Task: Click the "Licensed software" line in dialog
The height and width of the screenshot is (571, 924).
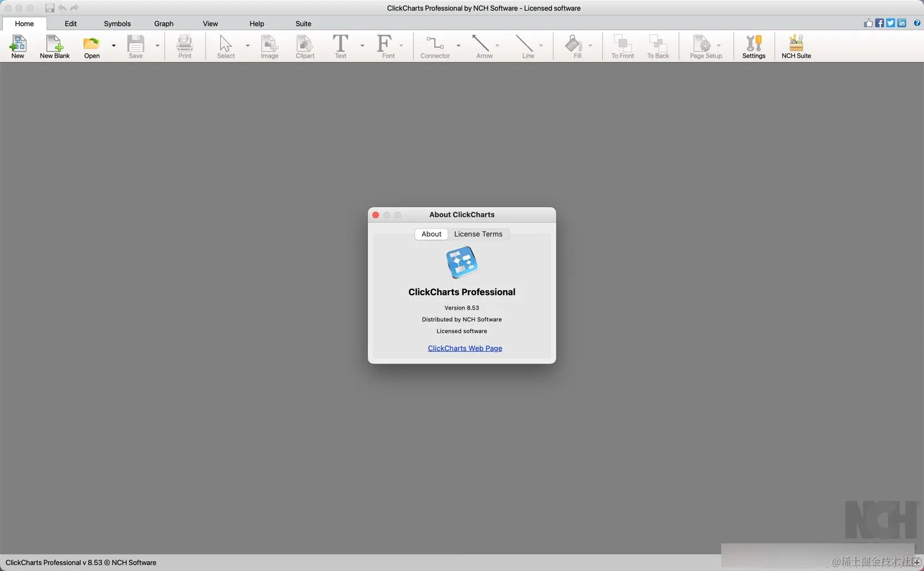Action: click(461, 331)
